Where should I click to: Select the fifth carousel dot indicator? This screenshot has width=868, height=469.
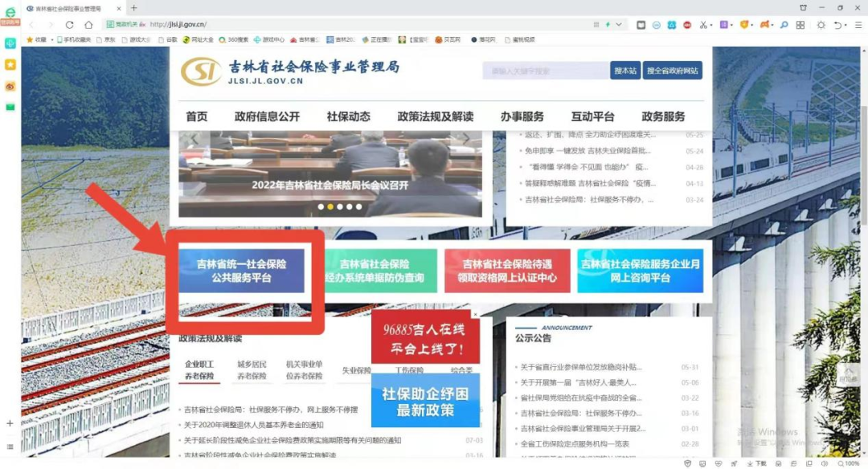point(358,206)
